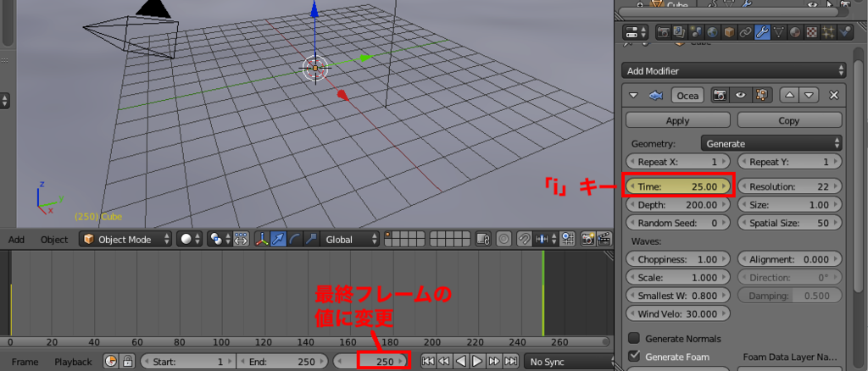
Task: Enable proportional editing circle icon
Action: pyautogui.click(x=504, y=240)
